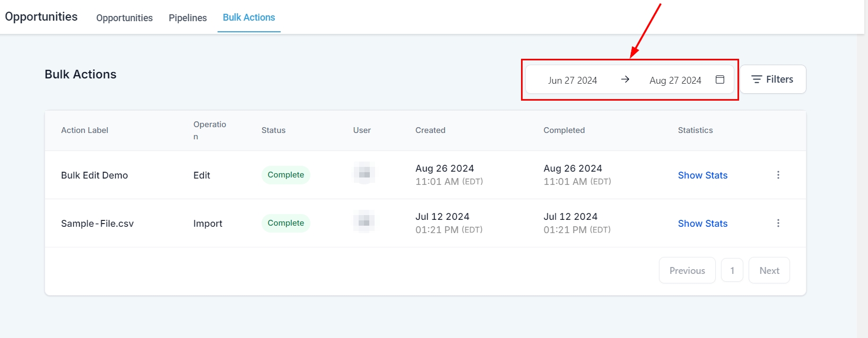Open three-dot menu for Bulk Edit Demo
This screenshot has width=868, height=338.
tap(778, 175)
